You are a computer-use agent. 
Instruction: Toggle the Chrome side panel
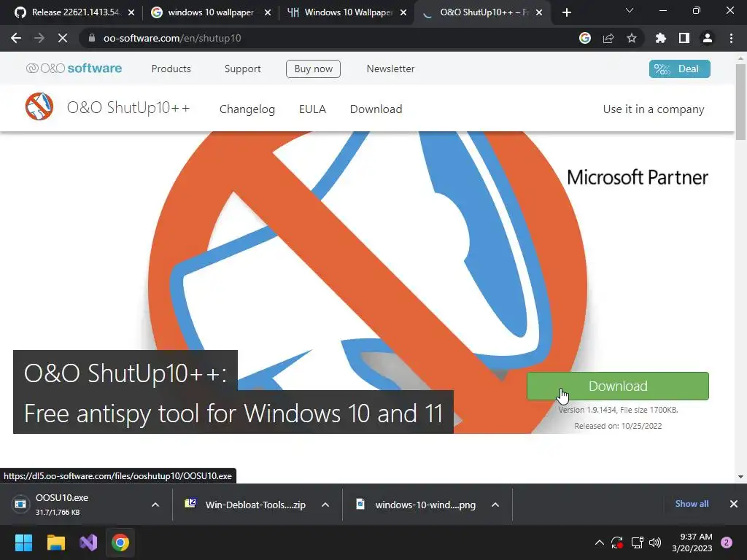point(684,38)
